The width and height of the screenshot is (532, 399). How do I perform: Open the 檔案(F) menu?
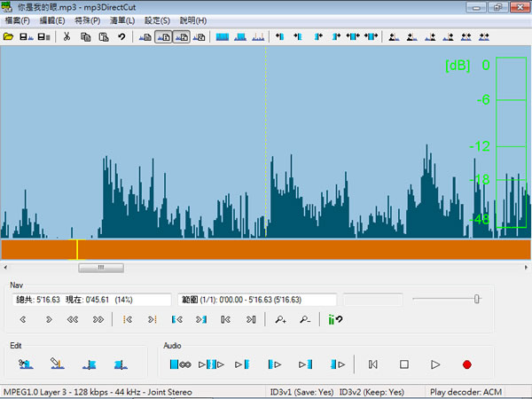(x=18, y=20)
